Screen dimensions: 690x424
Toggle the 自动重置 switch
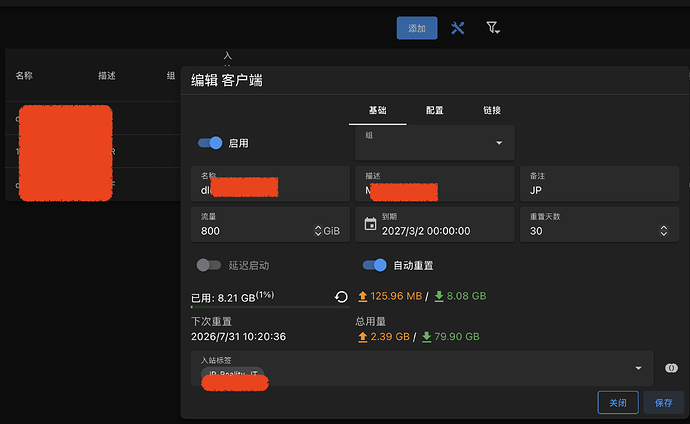(374, 265)
